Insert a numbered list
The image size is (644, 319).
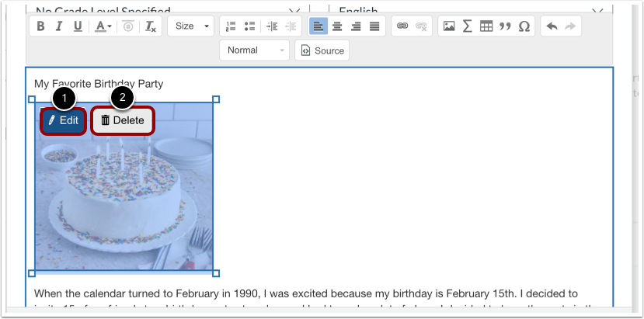tap(231, 26)
